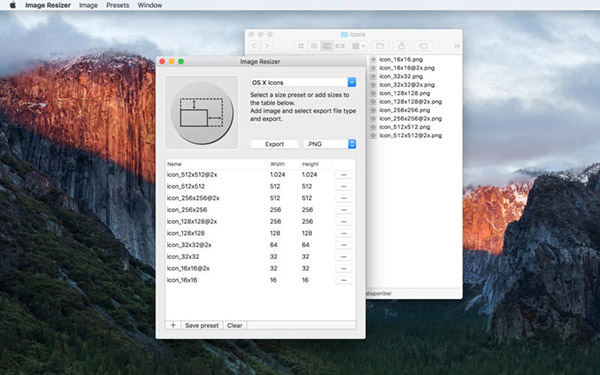600x375 pixels.
Task: Click the image drop well with resize icon
Action: 202,112
